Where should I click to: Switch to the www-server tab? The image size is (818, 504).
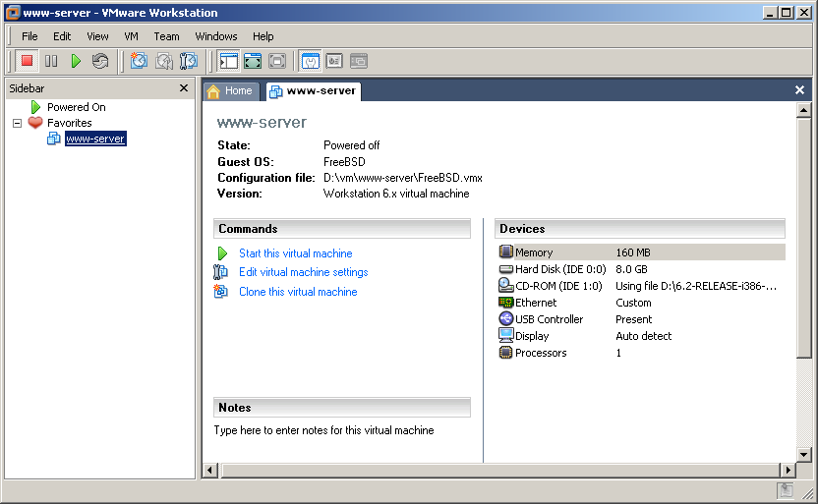pos(313,91)
